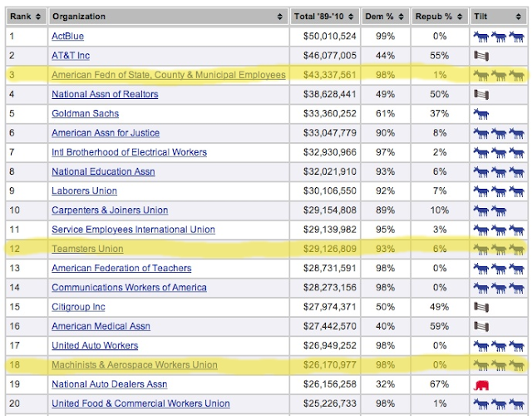Open the American Medical Assn link
The height and width of the screenshot is (416, 532).
coord(101,326)
